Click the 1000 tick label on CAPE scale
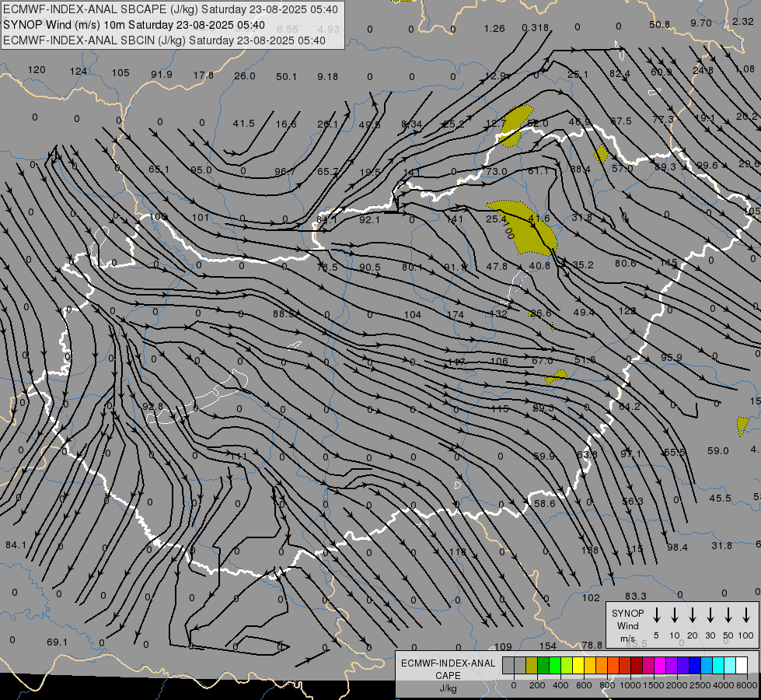 point(630,685)
